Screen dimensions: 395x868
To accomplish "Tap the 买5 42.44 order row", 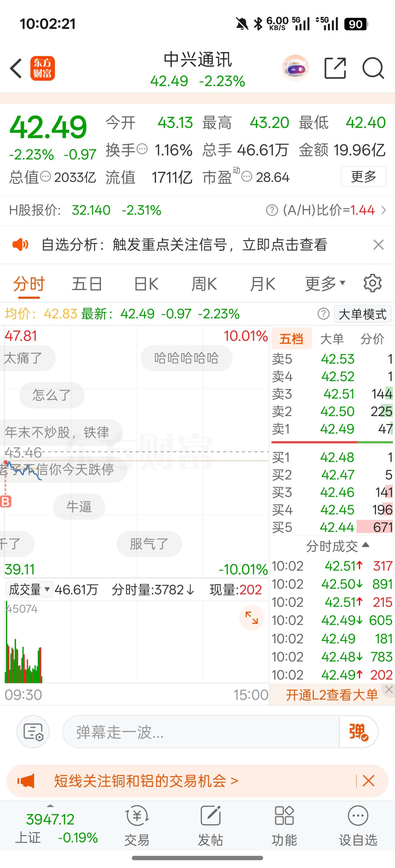I will click(x=332, y=527).
